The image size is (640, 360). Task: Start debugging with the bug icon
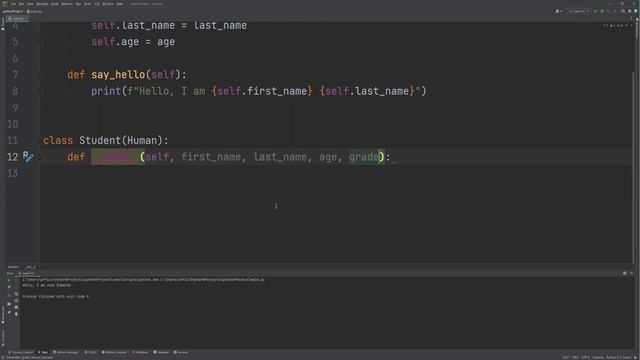click(x=602, y=11)
